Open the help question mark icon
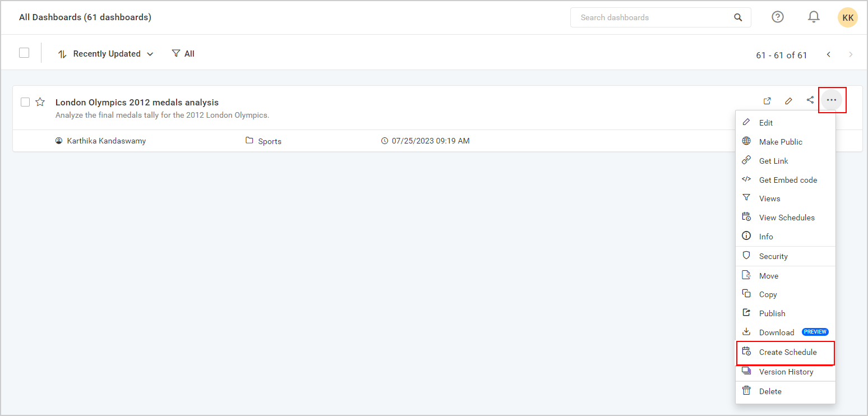868x416 pixels. (778, 17)
